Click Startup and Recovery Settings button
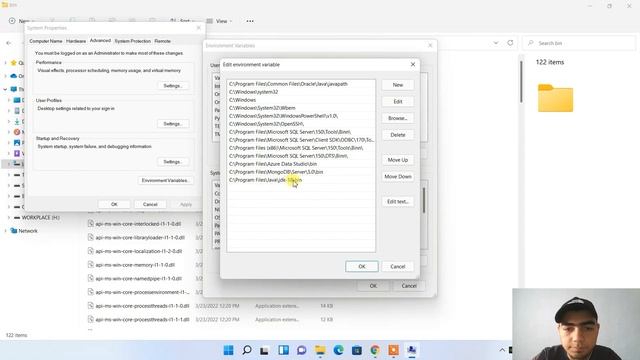This screenshot has height=360, width=640. tap(172, 162)
